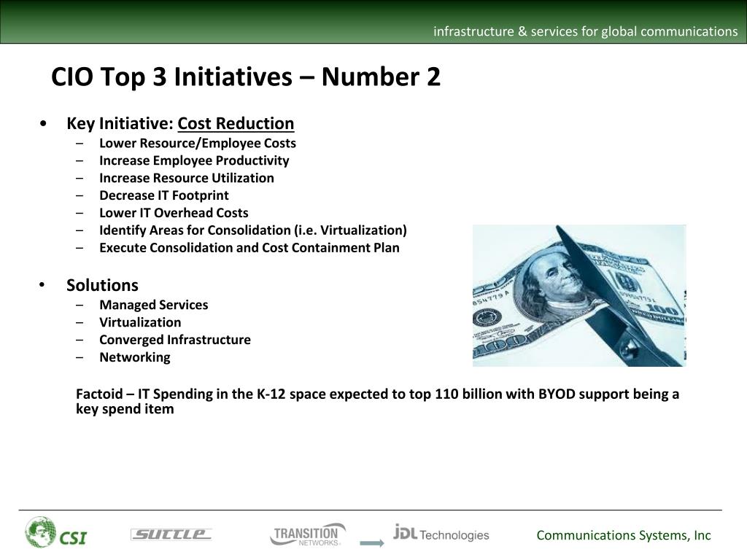The height and width of the screenshot is (560, 747).
Task: Select 'Decrease IT Footprint' line
Action: tap(164, 195)
